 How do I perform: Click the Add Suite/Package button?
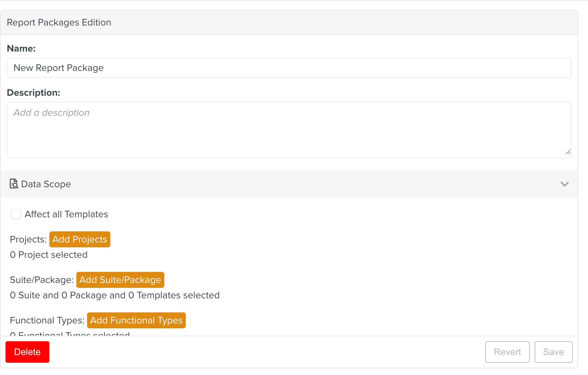[120, 280]
